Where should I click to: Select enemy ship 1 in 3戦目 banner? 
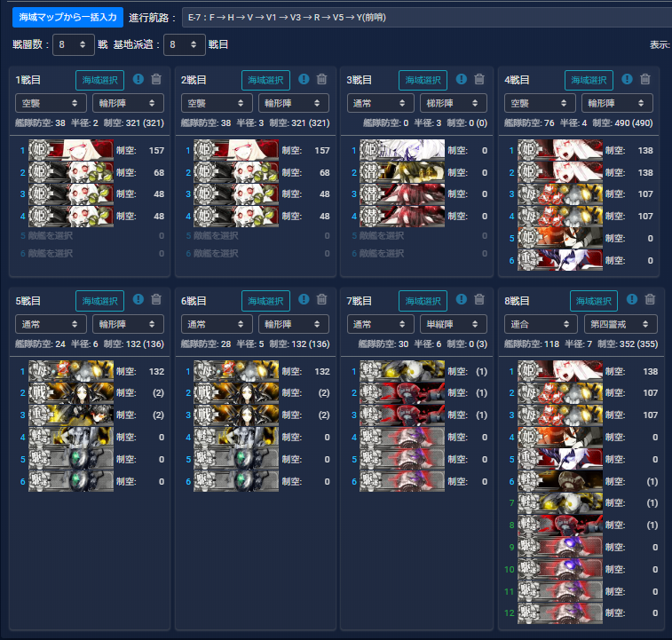click(402, 150)
